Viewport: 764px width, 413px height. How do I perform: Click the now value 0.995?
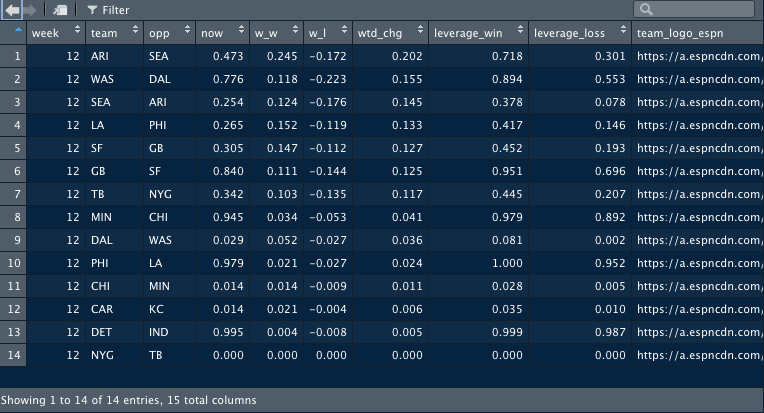coord(228,332)
